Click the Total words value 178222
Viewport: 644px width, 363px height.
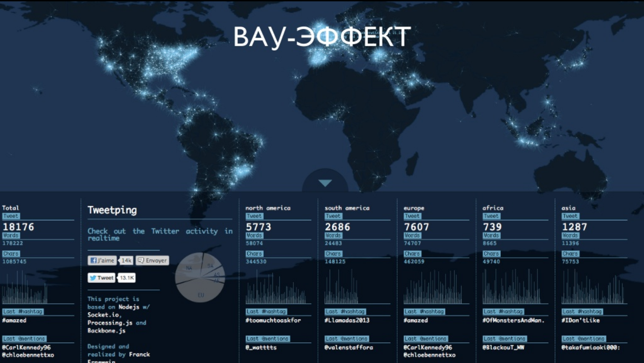(13, 243)
